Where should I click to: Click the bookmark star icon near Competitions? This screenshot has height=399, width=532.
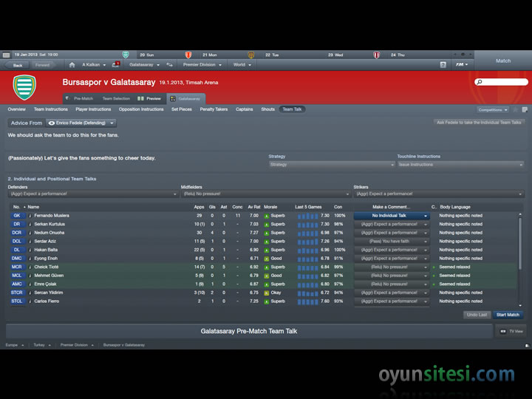(x=516, y=109)
